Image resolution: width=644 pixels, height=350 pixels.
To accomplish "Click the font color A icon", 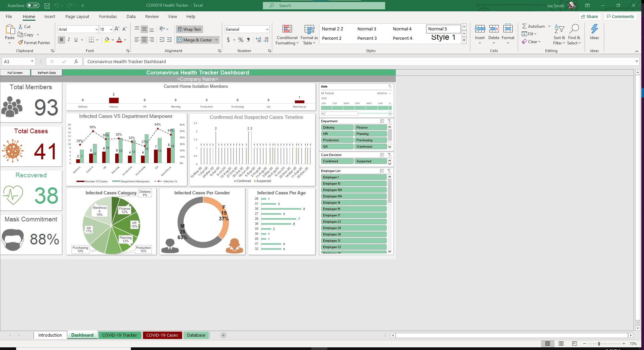I will (x=119, y=40).
